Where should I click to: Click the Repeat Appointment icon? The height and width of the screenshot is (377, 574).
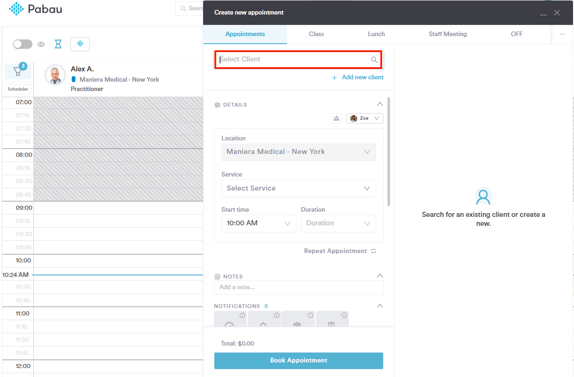[x=373, y=251]
